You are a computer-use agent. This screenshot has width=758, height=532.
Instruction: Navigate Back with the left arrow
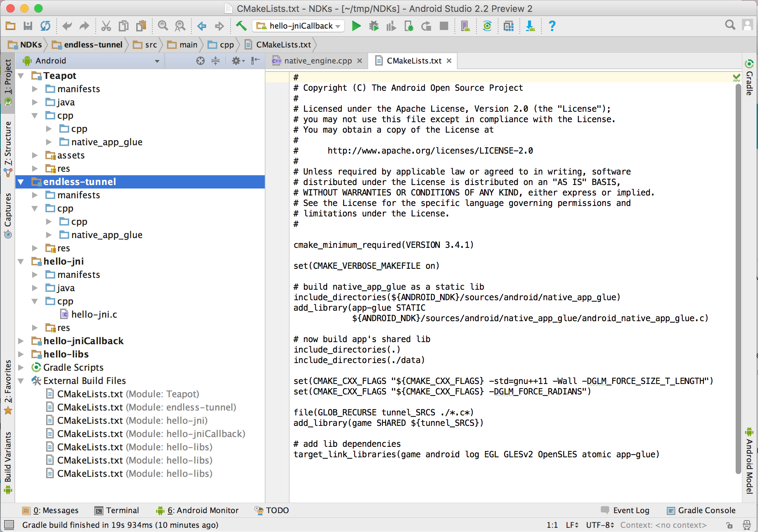(202, 26)
